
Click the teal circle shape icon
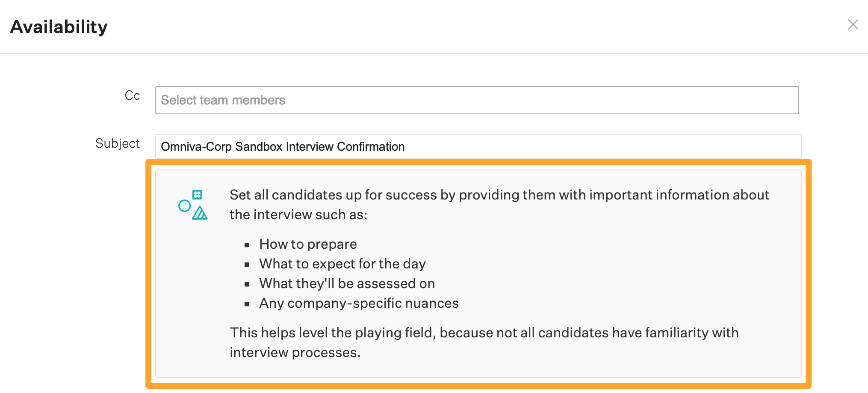[x=185, y=206]
